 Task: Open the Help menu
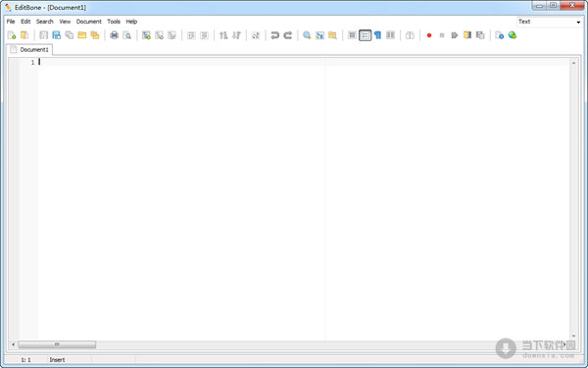[131, 22]
